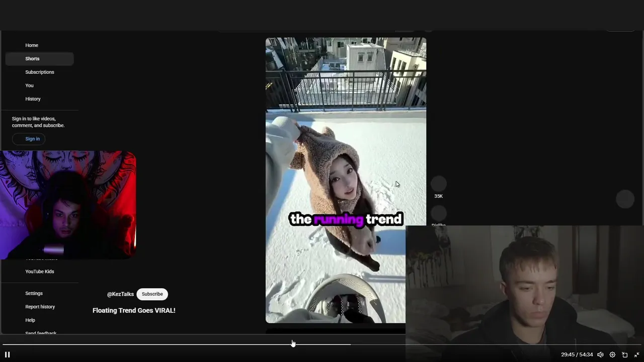Open YouTube Kids link

click(40, 271)
